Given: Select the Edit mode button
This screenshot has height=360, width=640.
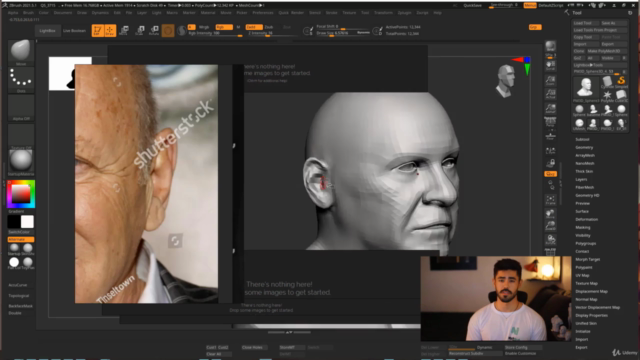Looking at the screenshot, I should coord(97,31).
